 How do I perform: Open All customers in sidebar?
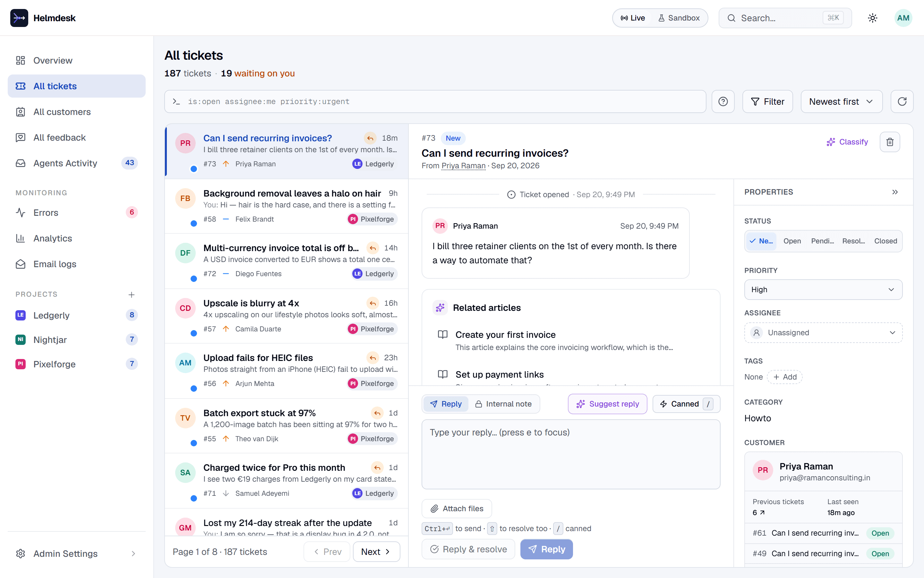(76, 112)
